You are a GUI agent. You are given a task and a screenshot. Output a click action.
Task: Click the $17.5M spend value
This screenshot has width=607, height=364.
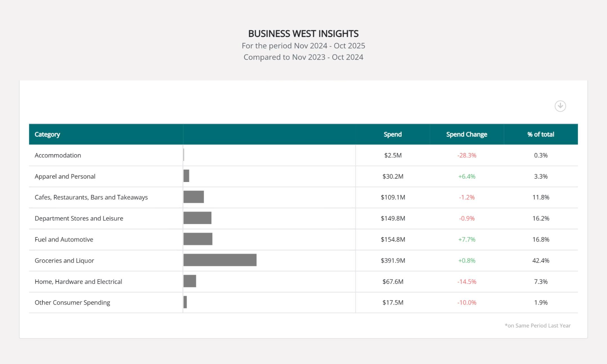pos(393,303)
